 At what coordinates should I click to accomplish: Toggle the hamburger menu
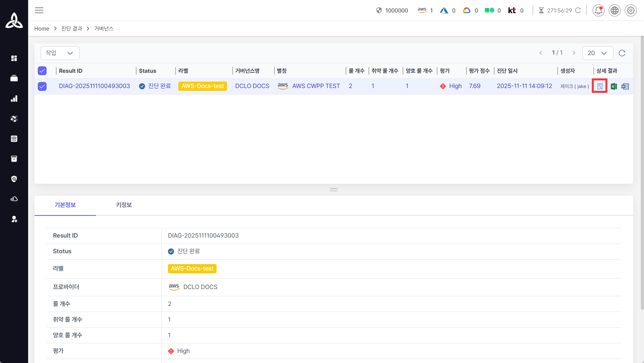coord(39,10)
